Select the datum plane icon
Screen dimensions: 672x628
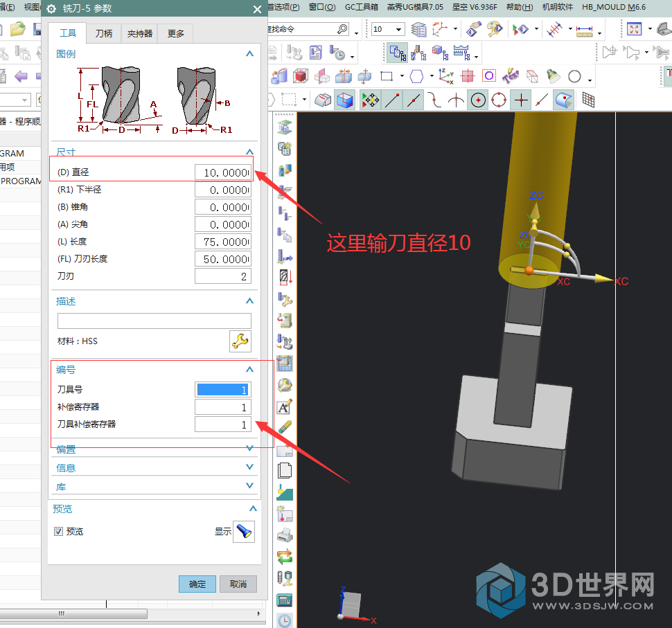tap(322, 77)
